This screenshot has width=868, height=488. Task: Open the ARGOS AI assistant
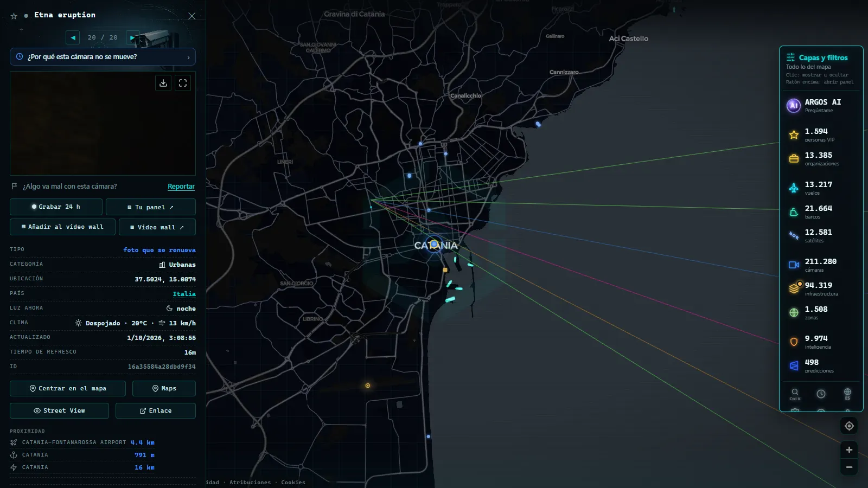coord(821,106)
